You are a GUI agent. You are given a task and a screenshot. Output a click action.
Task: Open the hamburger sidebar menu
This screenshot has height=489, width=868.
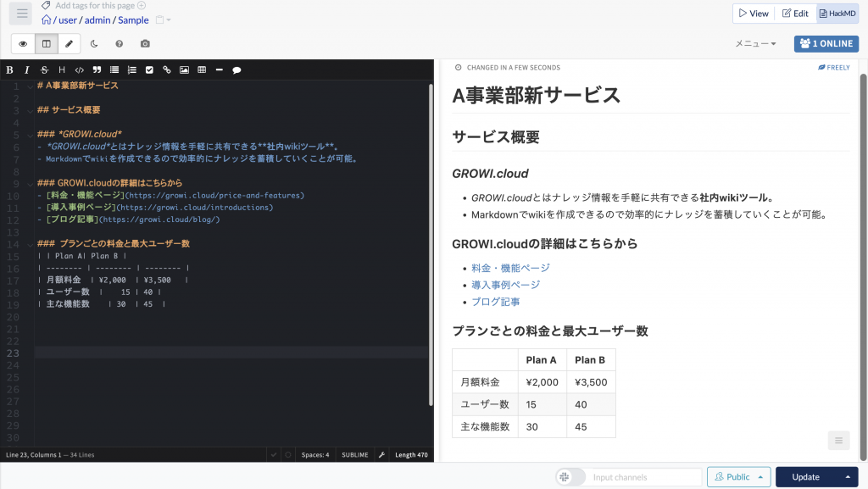[21, 14]
